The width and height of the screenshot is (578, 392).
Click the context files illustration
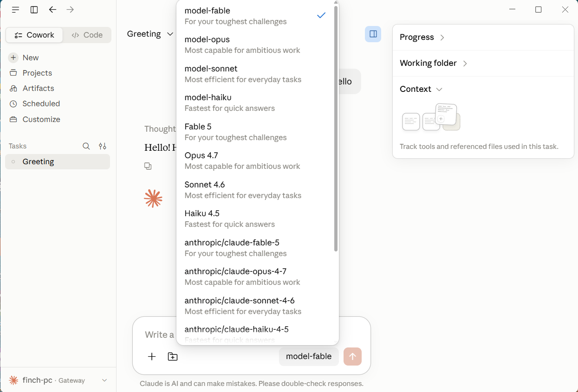pos(431,118)
